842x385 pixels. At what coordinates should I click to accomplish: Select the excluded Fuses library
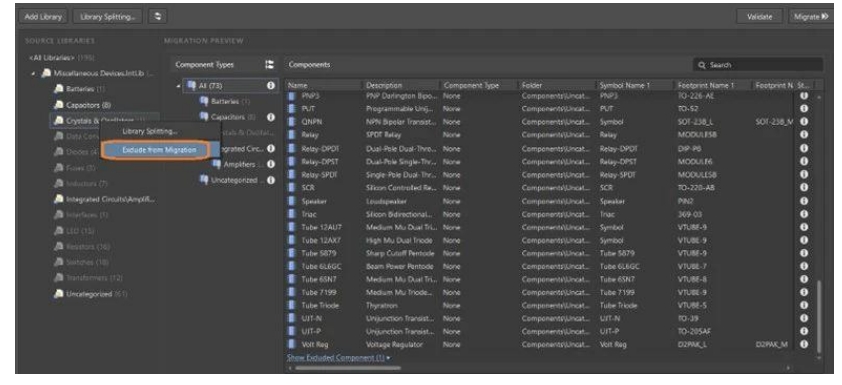coord(75,168)
